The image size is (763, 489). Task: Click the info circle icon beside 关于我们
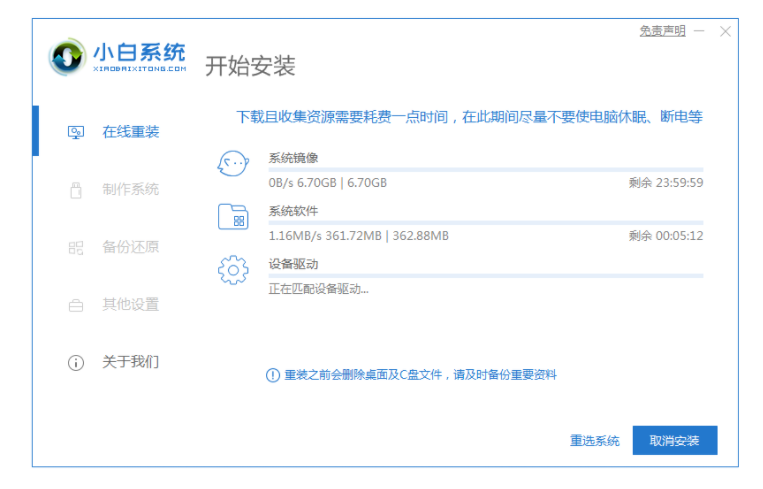tap(75, 363)
